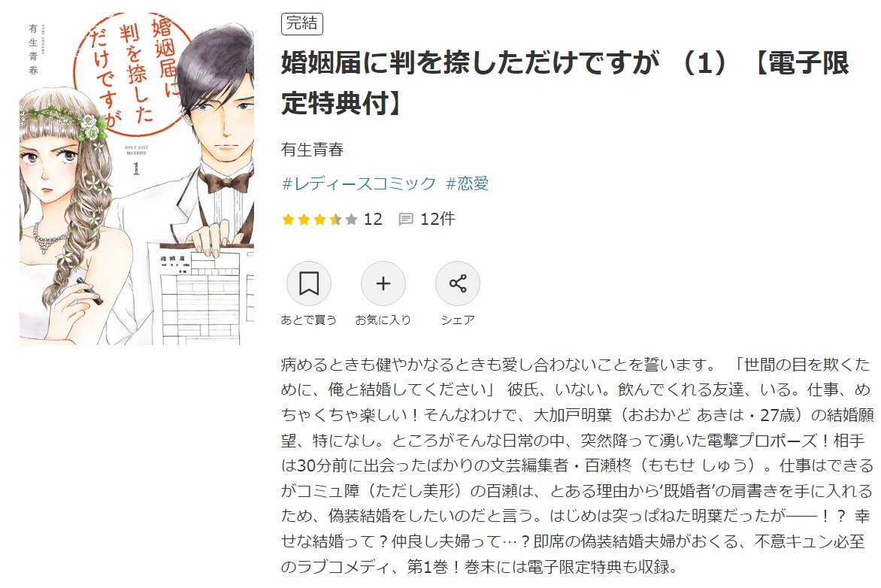Click the 完結 status badge

(x=301, y=23)
